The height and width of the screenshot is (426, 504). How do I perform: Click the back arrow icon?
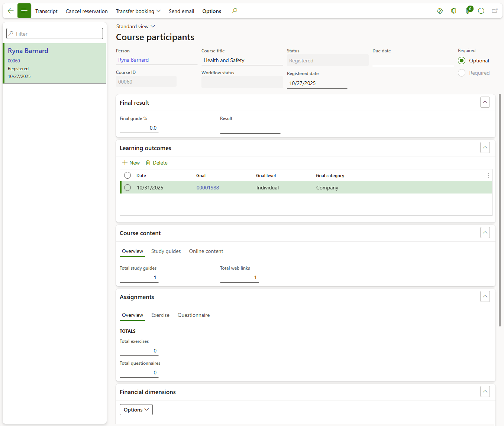pos(10,11)
